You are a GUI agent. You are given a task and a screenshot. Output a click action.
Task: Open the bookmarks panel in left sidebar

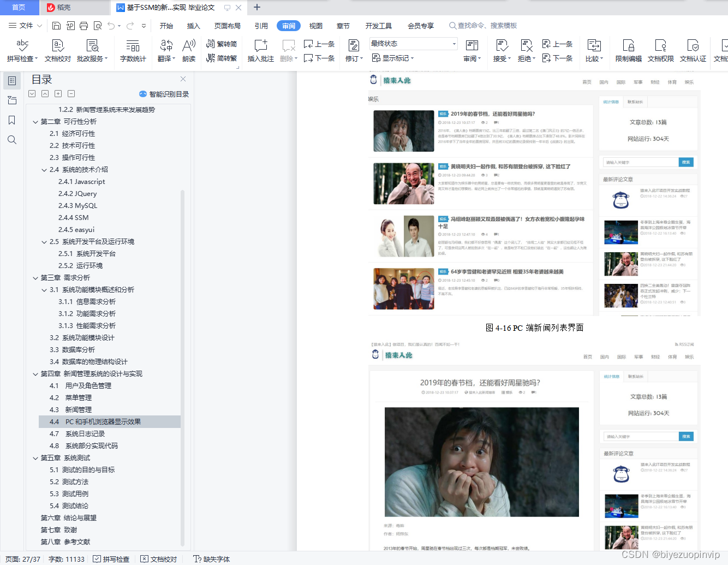[11, 120]
